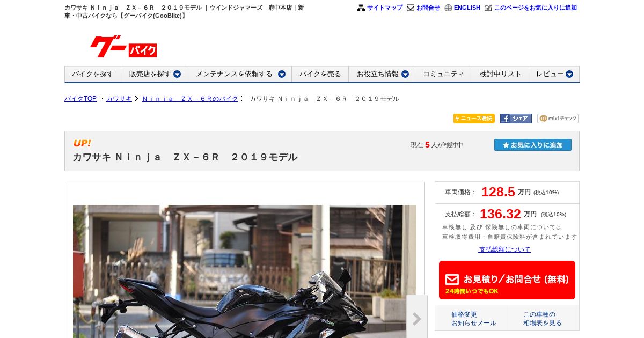This screenshot has width=644, height=338.
Task: Click the グーバイク GooBike logo
Action: pyautogui.click(x=123, y=47)
